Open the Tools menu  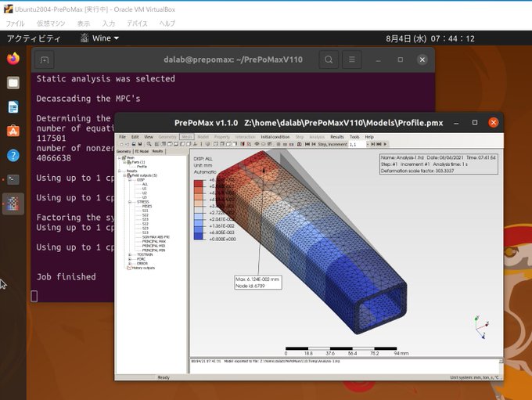(354, 137)
